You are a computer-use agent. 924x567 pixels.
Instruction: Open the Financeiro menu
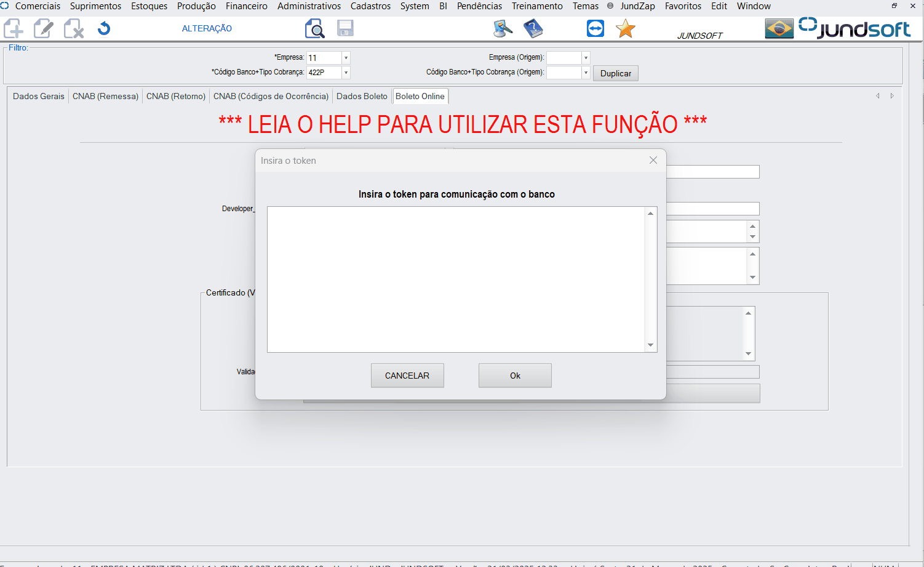pos(246,6)
